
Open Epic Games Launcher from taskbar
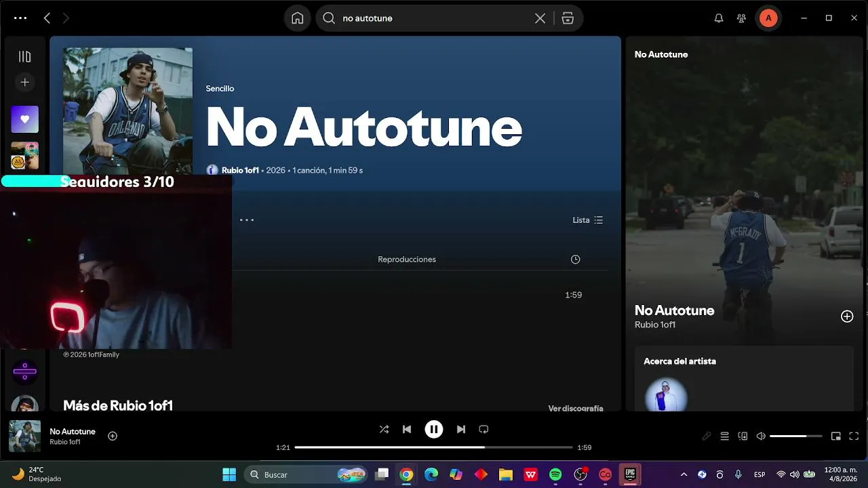(x=630, y=474)
